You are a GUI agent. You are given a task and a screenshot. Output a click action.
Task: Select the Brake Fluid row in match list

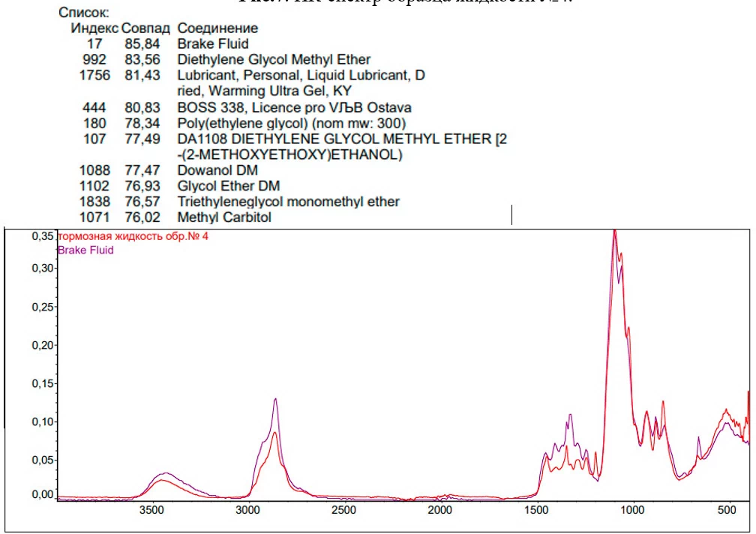click(212, 43)
